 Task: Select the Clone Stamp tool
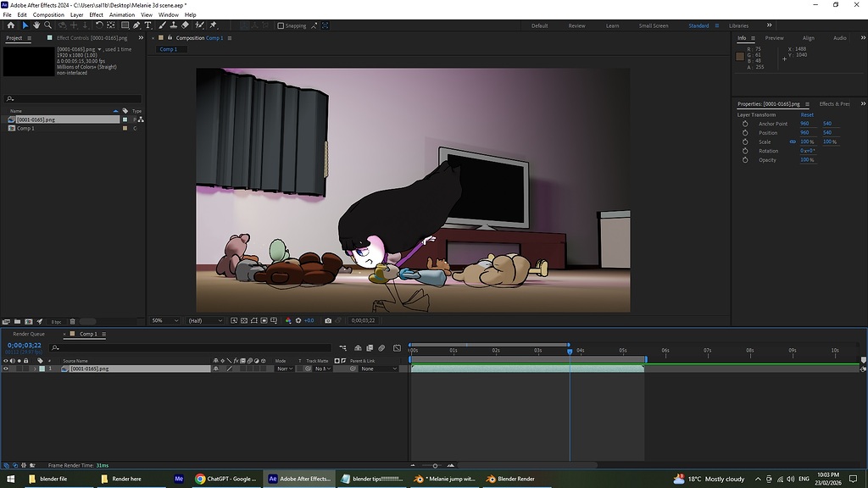pyautogui.click(x=173, y=25)
